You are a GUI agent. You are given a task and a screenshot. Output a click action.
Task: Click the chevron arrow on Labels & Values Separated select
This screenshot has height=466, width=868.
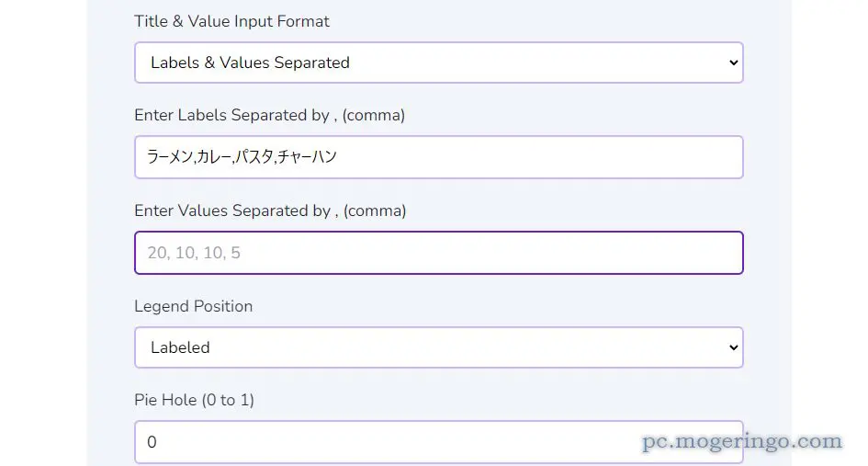coord(734,63)
